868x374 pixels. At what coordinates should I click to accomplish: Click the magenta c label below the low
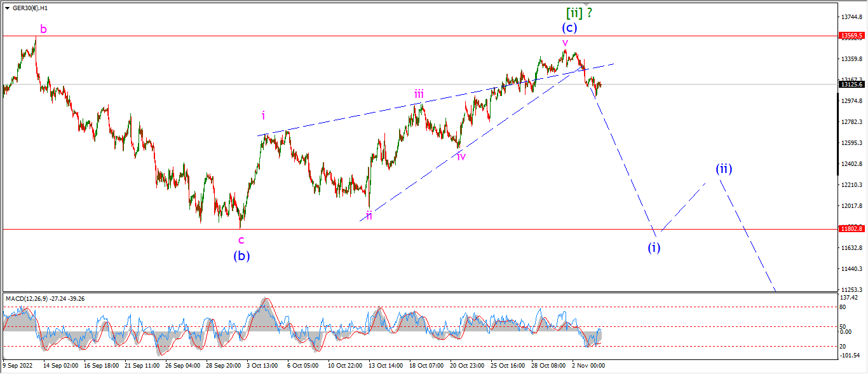click(241, 240)
